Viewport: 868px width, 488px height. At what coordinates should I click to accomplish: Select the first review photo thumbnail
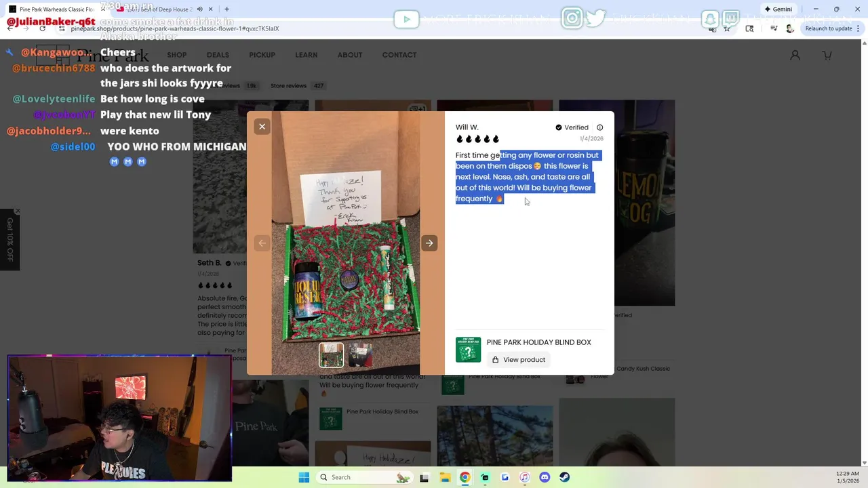(332, 355)
